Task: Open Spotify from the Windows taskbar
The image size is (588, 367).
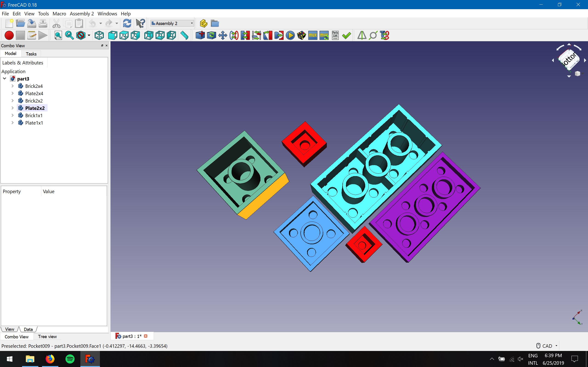Action: [x=70, y=359]
